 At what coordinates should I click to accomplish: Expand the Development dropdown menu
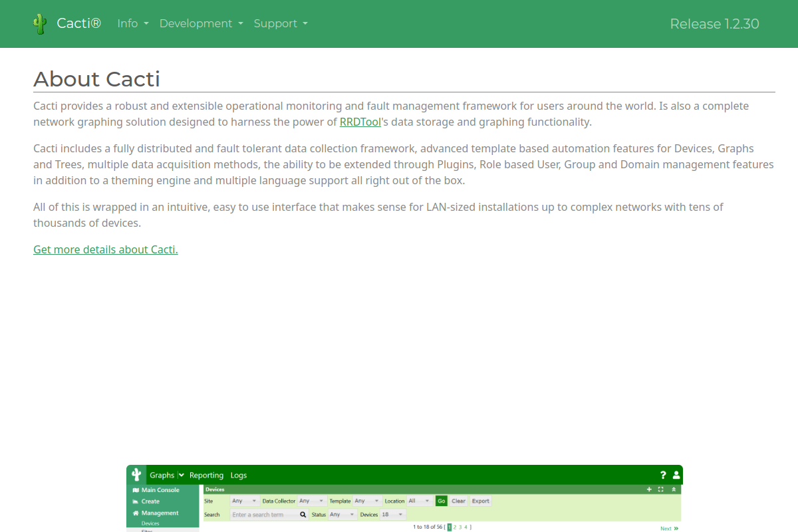pos(201,24)
